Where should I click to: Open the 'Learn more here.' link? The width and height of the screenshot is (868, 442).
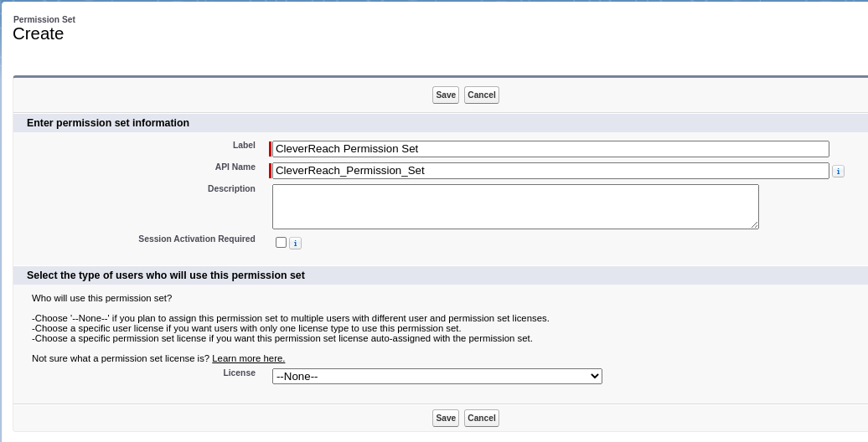click(x=249, y=358)
